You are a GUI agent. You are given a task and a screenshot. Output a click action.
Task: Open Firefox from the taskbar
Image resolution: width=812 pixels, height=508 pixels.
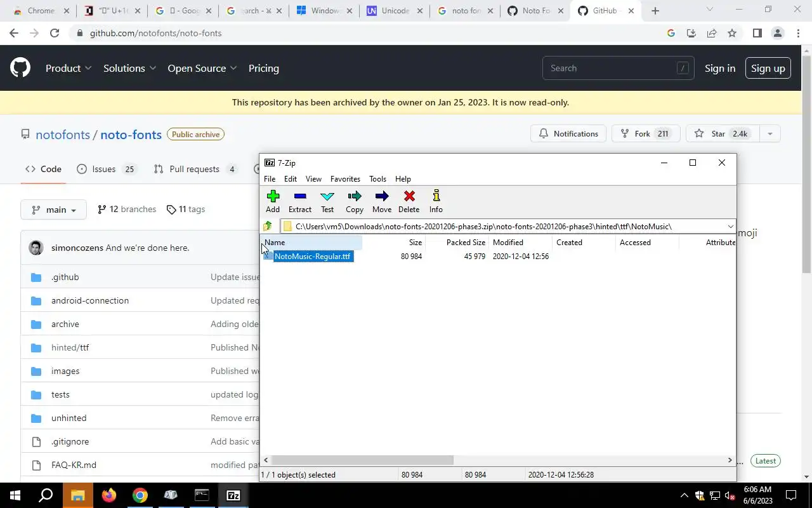point(108,495)
